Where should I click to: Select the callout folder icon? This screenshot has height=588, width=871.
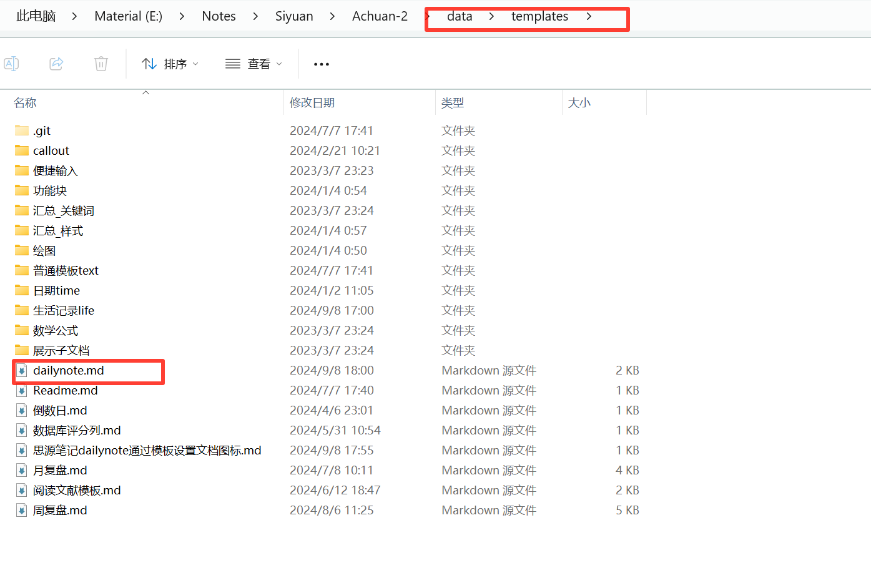(x=22, y=150)
